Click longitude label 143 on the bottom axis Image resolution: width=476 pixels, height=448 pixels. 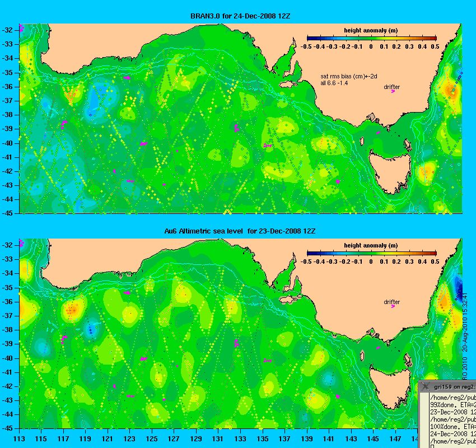coord(351,439)
